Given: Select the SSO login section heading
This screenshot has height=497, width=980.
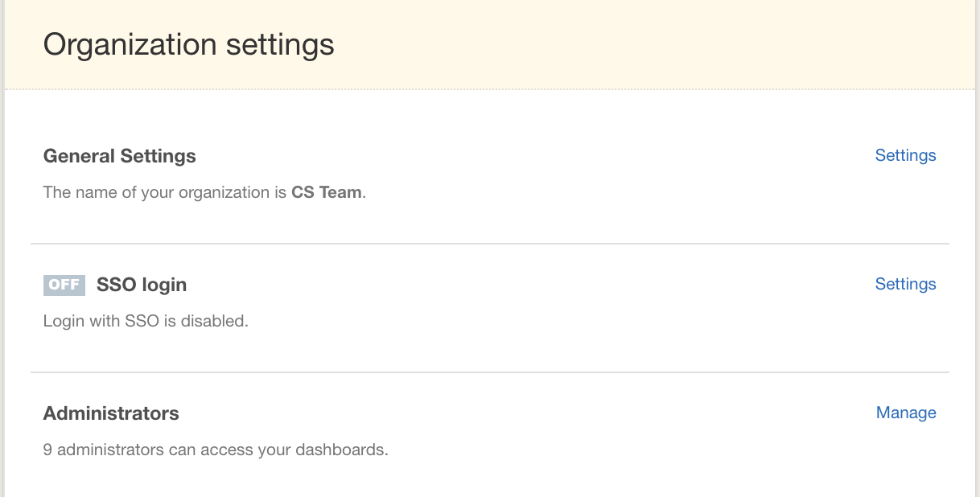Looking at the screenshot, I should (x=142, y=285).
